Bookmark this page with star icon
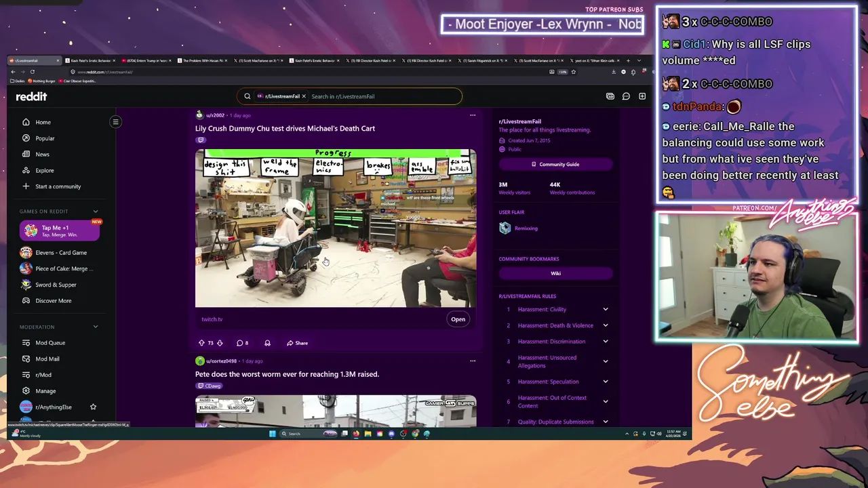 (573, 72)
